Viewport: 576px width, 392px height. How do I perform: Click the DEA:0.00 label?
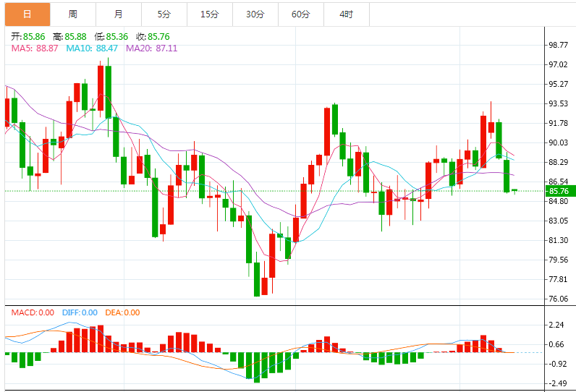click(122, 312)
